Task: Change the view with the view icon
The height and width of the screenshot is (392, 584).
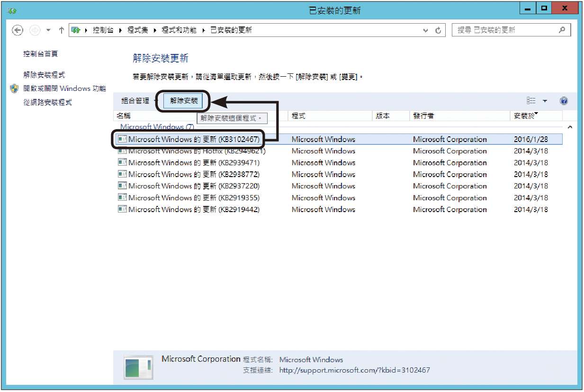Action: (x=531, y=101)
